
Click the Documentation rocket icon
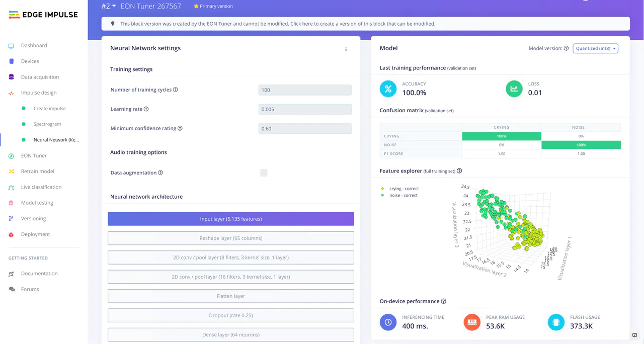click(11, 274)
